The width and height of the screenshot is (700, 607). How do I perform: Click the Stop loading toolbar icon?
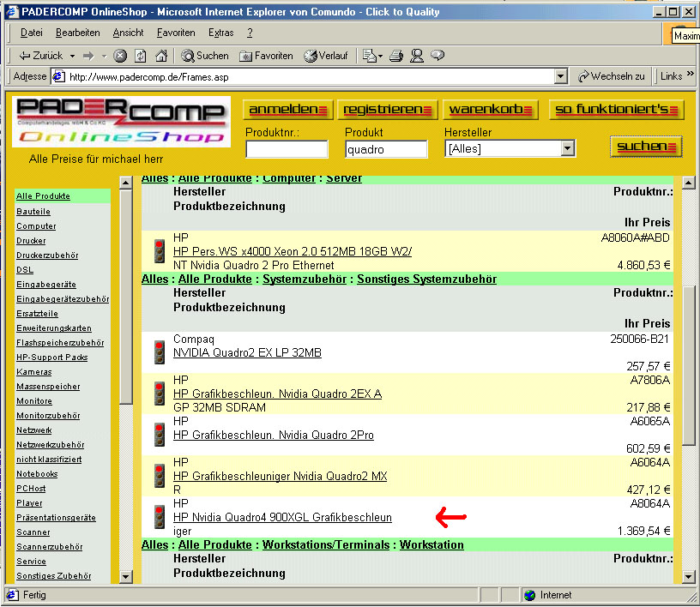(x=120, y=56)
